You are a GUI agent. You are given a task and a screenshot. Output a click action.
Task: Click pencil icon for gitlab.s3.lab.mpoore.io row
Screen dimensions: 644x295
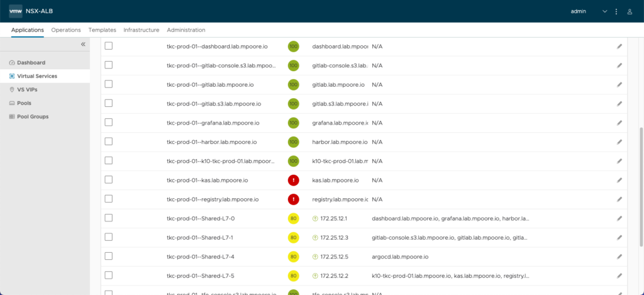tap(619, 104)
